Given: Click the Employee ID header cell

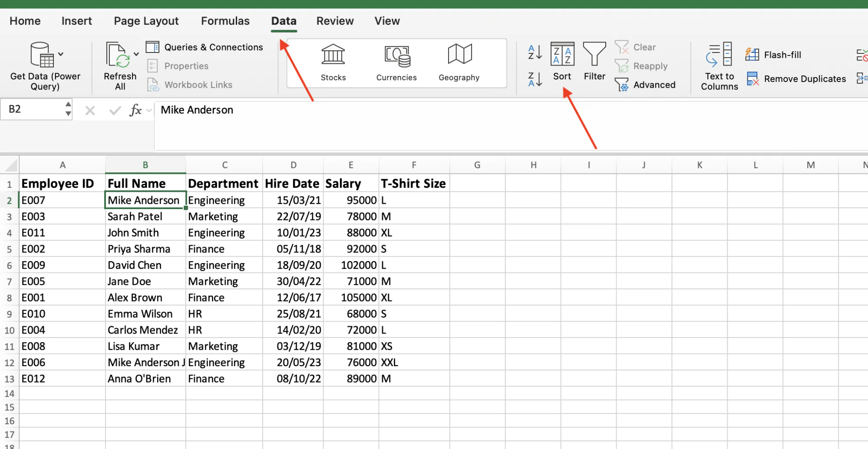Looking at the screenshot, I should coord(63,184).
